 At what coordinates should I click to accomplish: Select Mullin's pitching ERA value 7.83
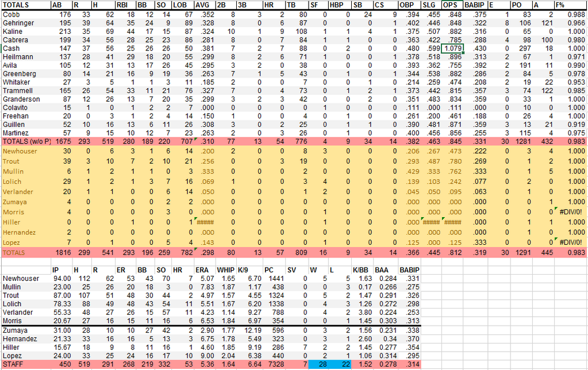[x=206, y=287]
